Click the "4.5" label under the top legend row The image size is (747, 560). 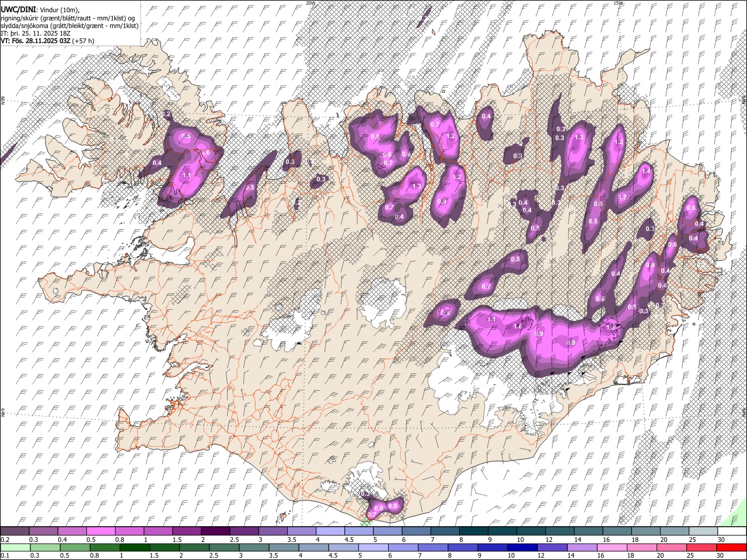coord(349,540)
